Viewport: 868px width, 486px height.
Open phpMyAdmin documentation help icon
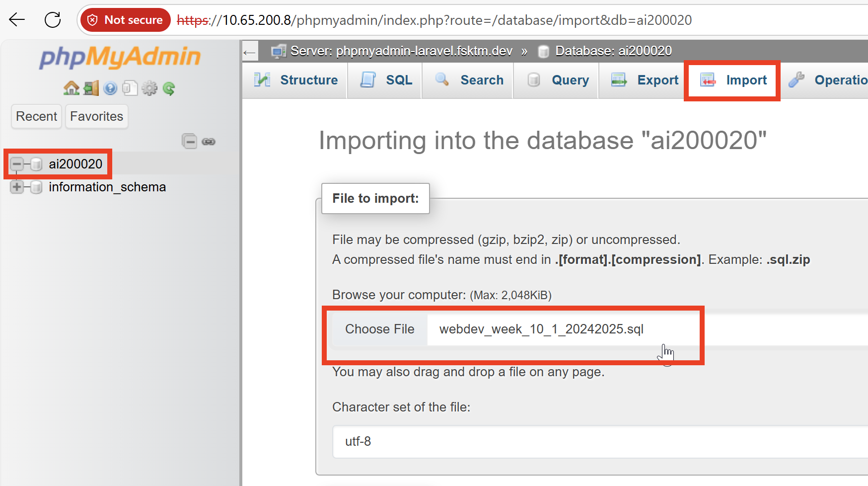coord(110,88)
